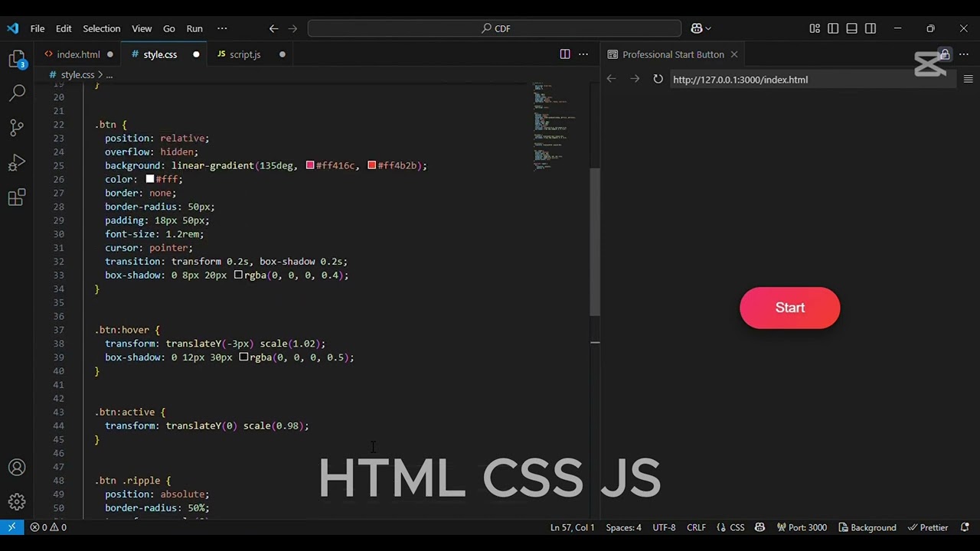Open the Selection menu

102,28
